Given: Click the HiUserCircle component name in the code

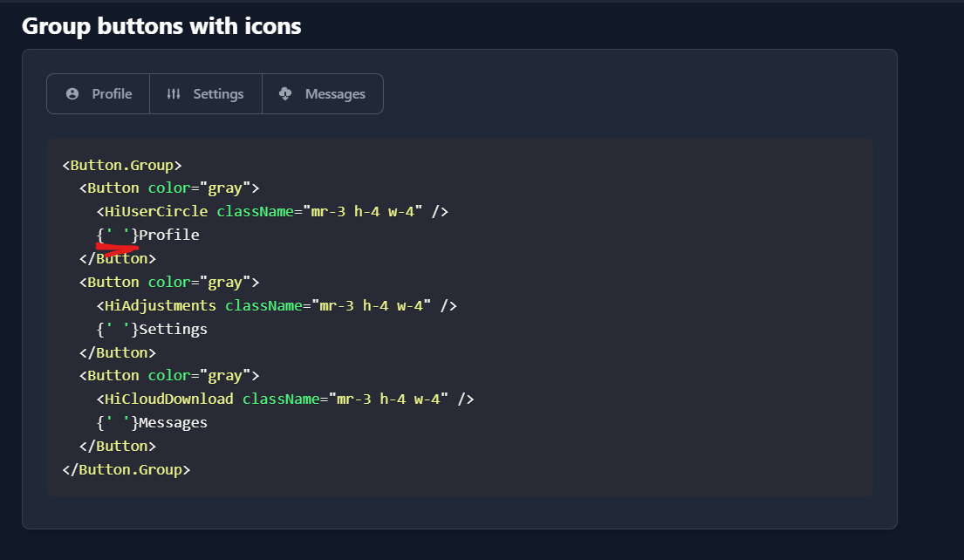Looking at the screenshot, I should (155, 210).
